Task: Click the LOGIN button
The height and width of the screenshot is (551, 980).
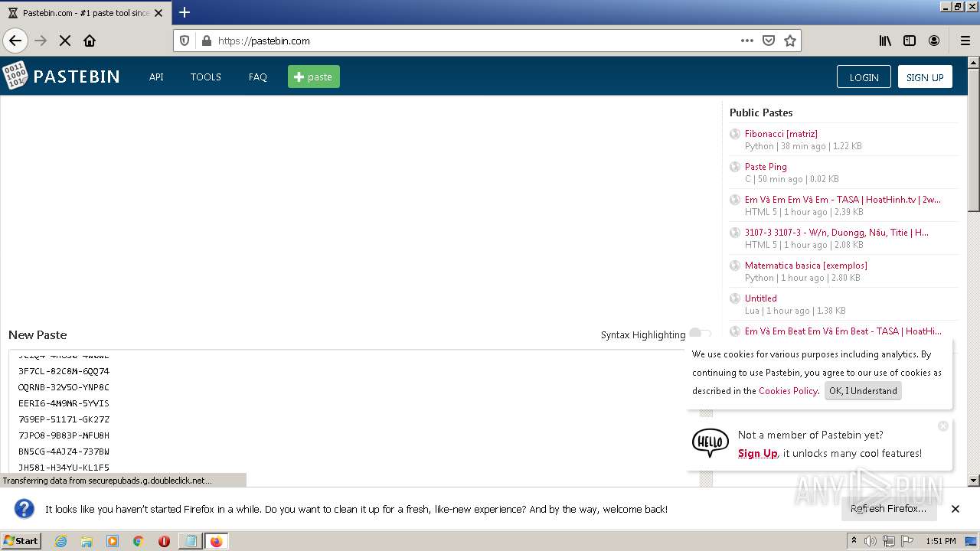Action: (864, 77)
